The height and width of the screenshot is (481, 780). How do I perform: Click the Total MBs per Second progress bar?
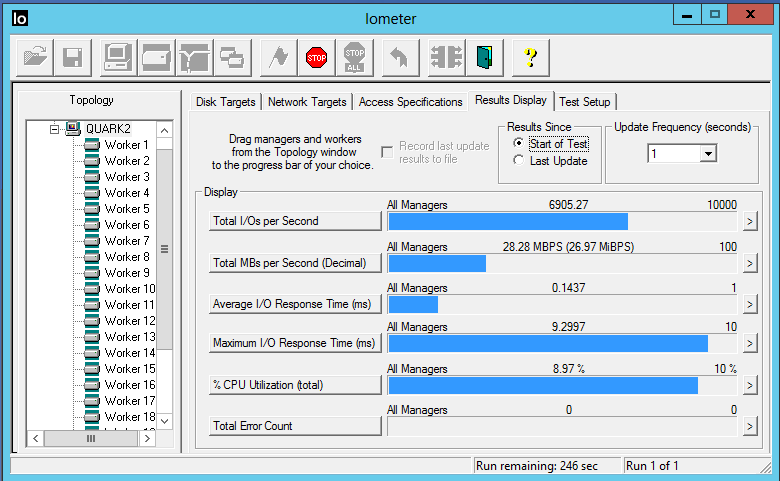coord(562,263)
